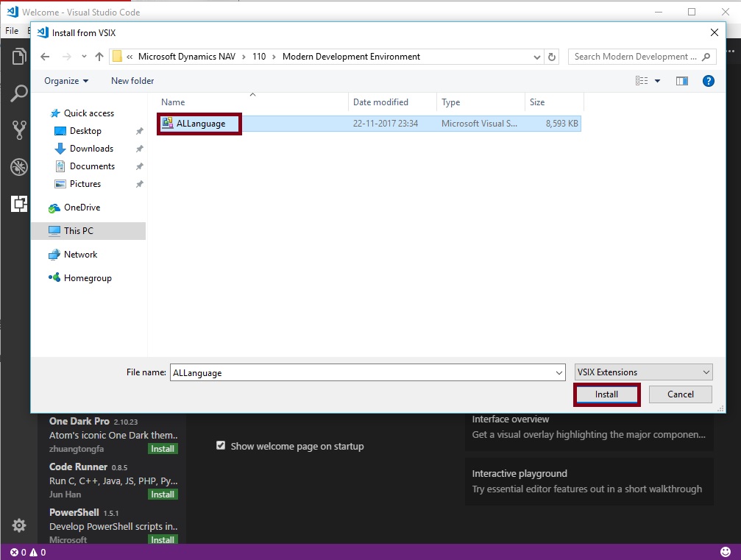Click the Install button in dialog
Viewport: 741px width, 560px height.
[606, 394]
